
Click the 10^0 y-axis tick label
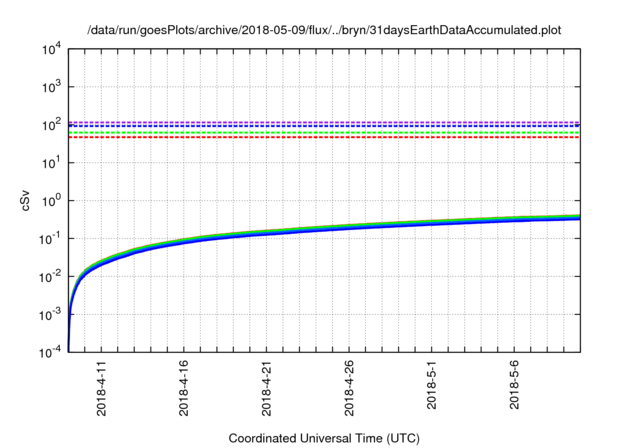tap(51, 200)
